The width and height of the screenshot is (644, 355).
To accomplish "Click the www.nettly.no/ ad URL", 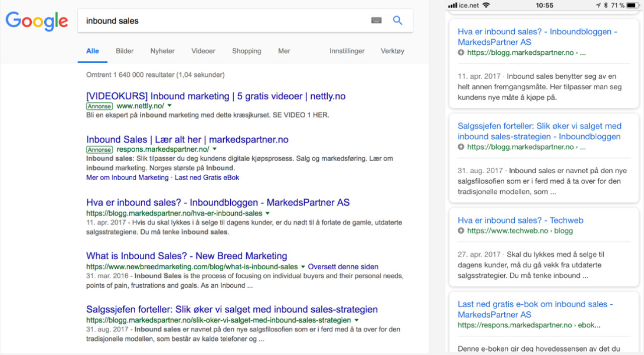I will pyautogui.click(x=140, y=106).
